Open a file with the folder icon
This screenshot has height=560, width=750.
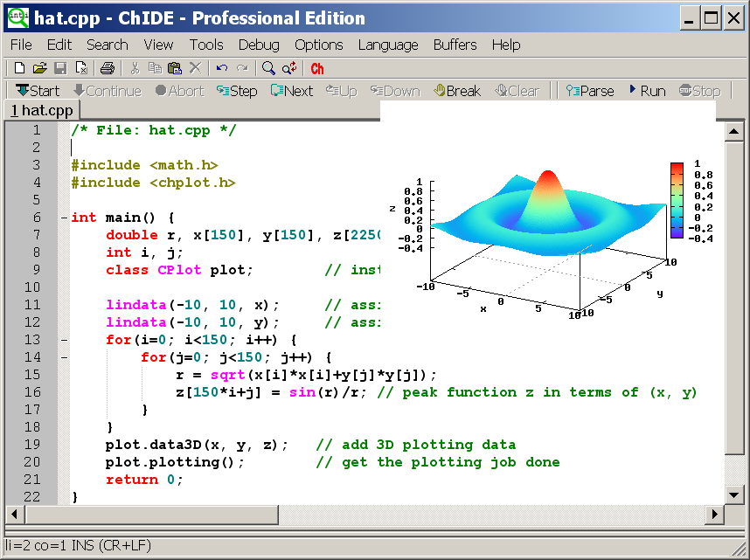coord(40,68)
